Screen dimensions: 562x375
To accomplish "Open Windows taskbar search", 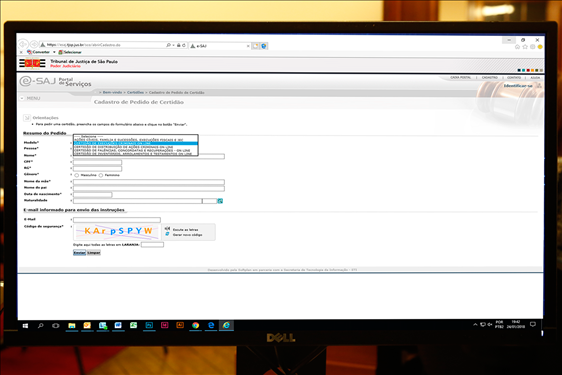I will click(x=41, y=326).
